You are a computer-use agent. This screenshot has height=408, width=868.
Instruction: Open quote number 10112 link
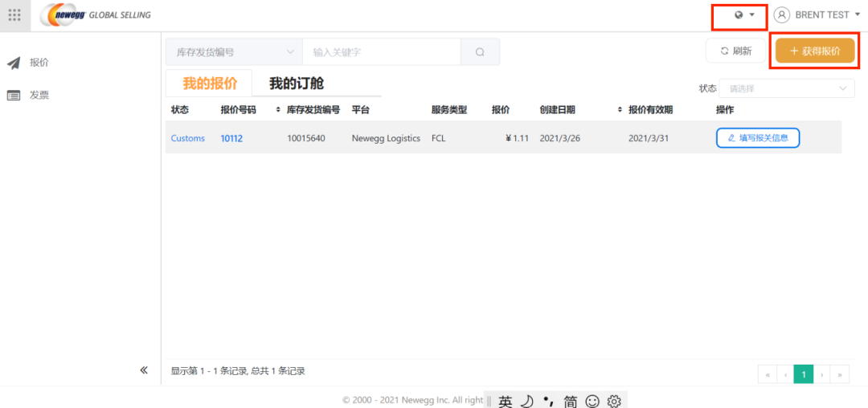[231, 138]
